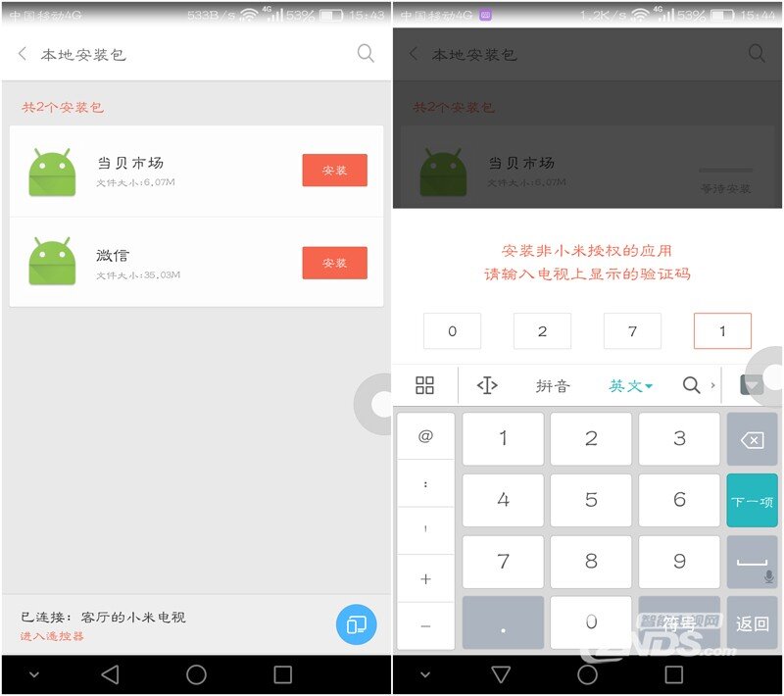Hide the keyboard with the collapse arrow icon
Viewport: 784px width, 696px height.
(751, 385)
